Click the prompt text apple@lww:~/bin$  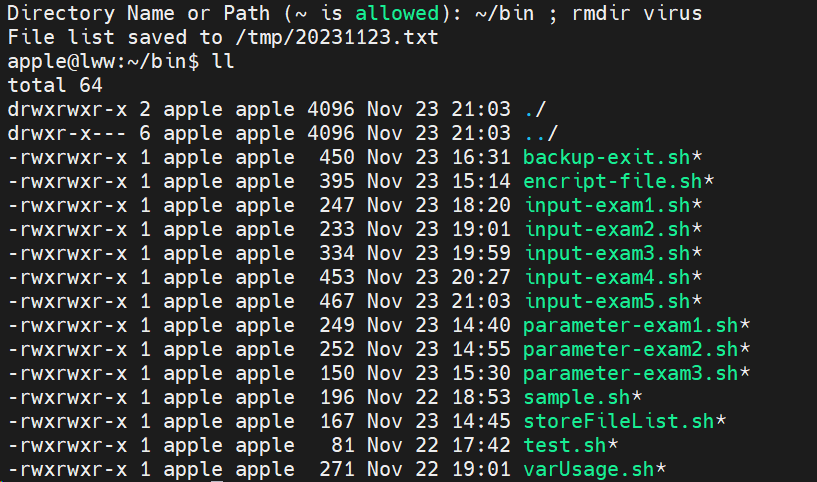click(x=103, y=61)
